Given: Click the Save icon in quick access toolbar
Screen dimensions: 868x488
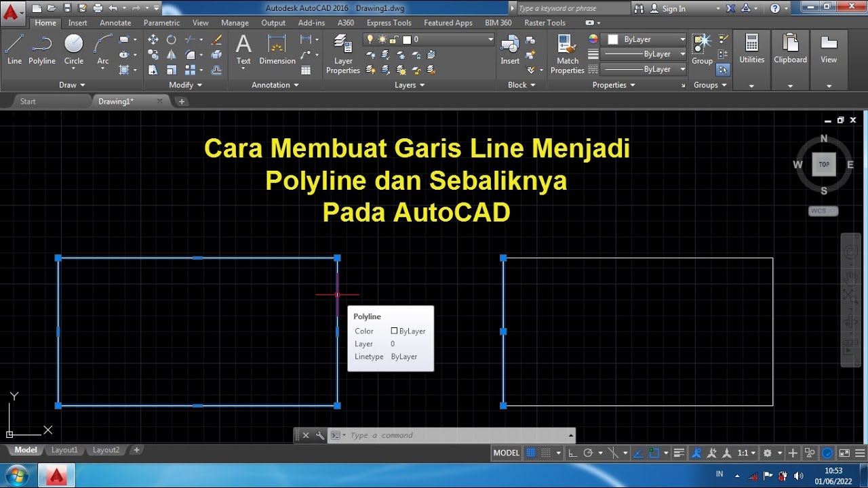Looking at the screenshot, I should tap(66, 8).
